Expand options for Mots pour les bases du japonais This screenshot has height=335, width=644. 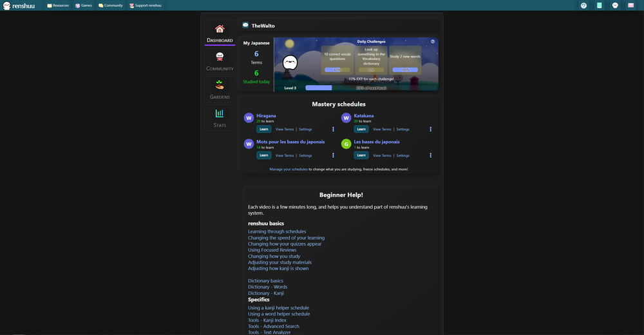pyautogui.click(x=333, y=155)
